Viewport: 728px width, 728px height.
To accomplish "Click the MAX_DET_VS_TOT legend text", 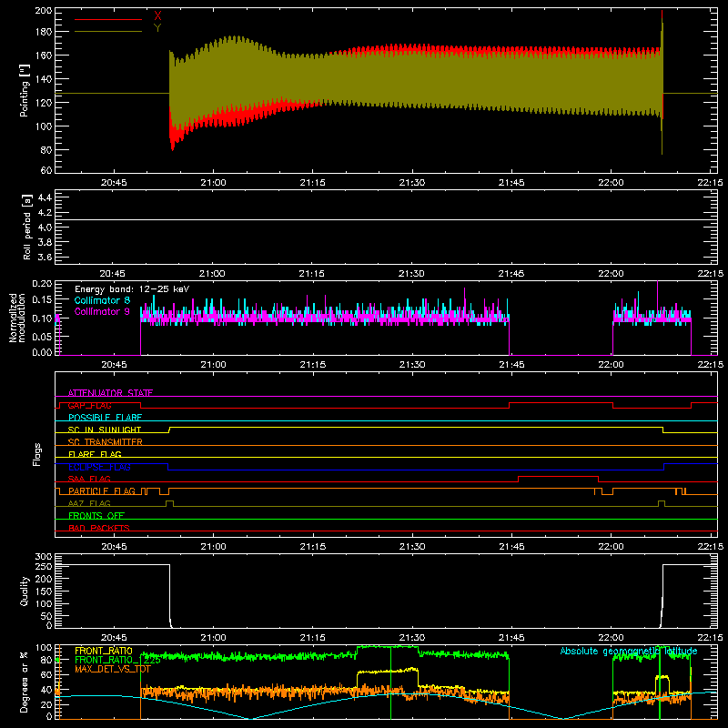I will click(113, 669).
